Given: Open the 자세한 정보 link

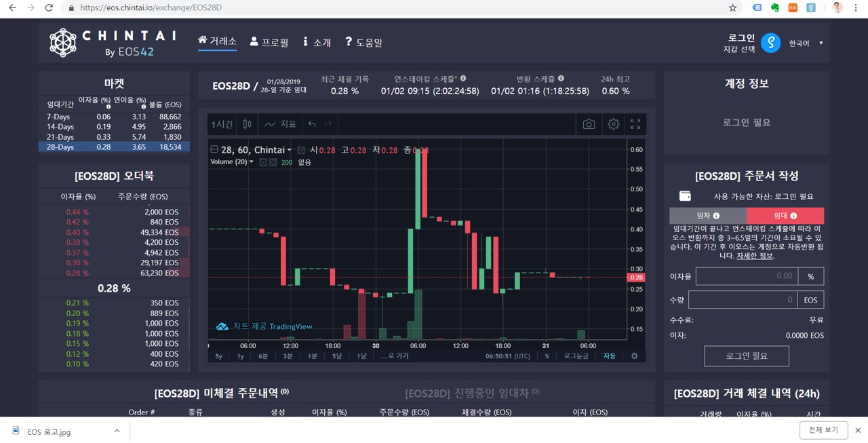Looking at the screenshot, I should tap(755, 256).
